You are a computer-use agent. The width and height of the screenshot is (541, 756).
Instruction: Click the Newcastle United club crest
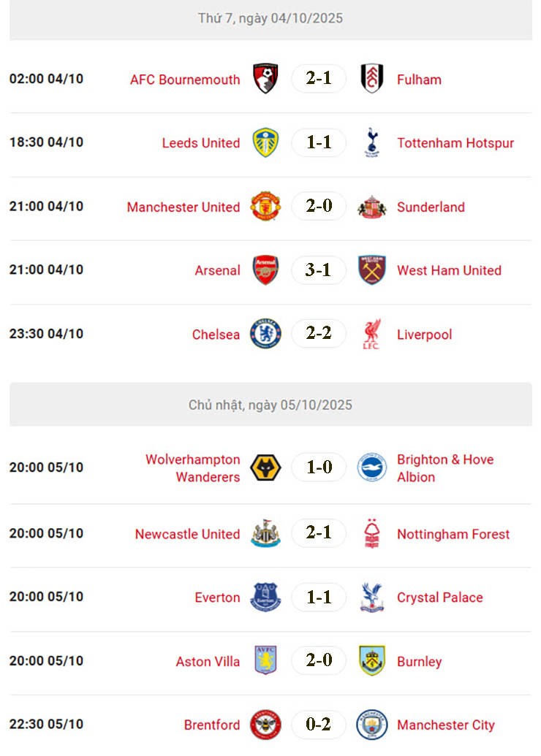(x=265, y=533)
